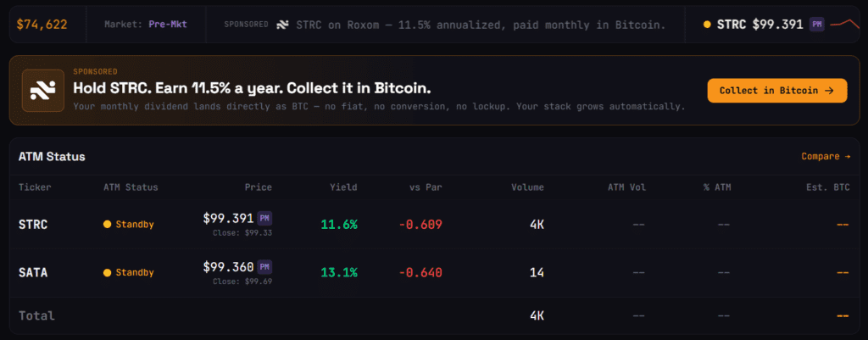Click STRC row Standby status indicator
Viewport: 868px width, 340px height.
[128, 225]
